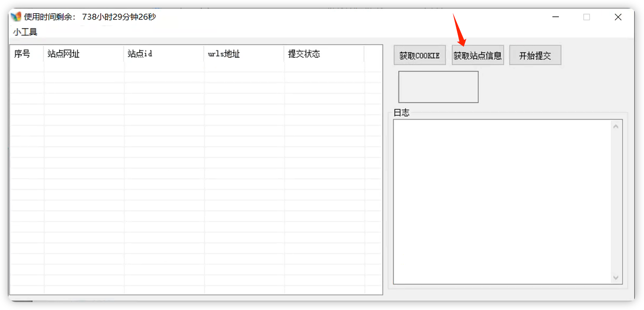Close the window

click(x=618, y=17)
